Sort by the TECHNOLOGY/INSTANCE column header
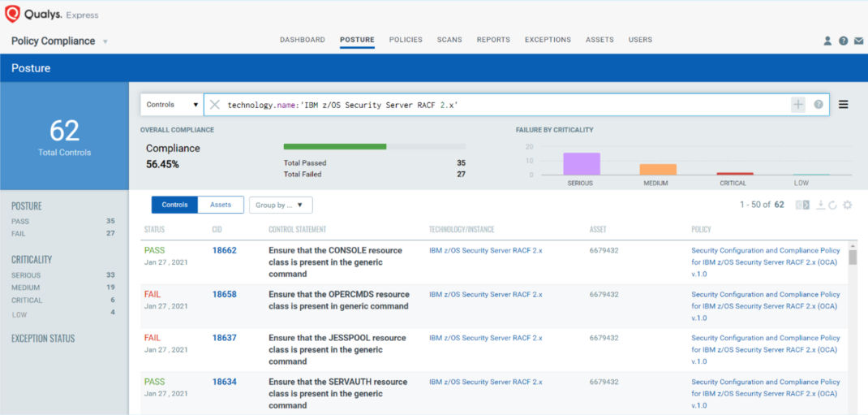The image size is (868, 415). 462,229
